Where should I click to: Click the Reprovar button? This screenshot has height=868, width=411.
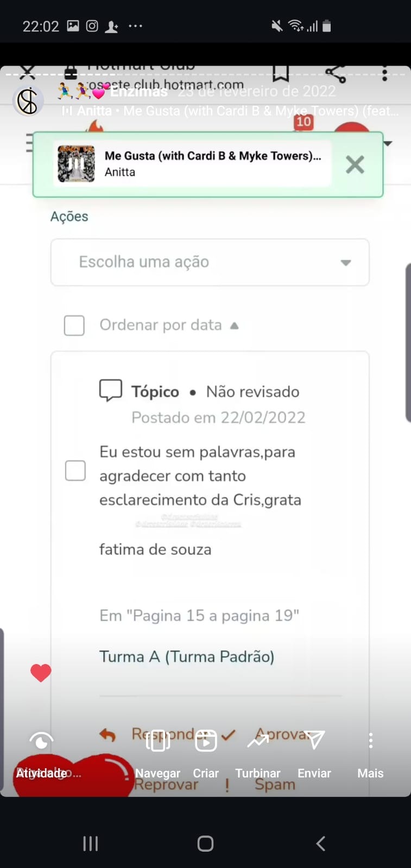point(166,785)
